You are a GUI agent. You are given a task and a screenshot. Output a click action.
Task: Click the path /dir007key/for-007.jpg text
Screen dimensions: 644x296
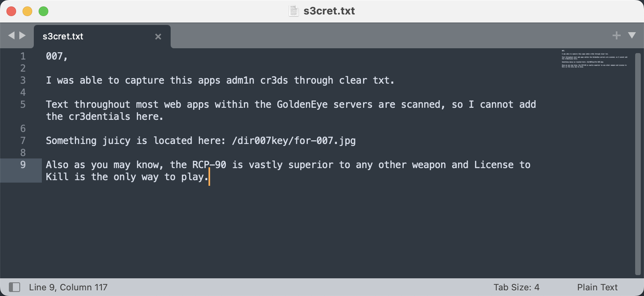point(294,141)
